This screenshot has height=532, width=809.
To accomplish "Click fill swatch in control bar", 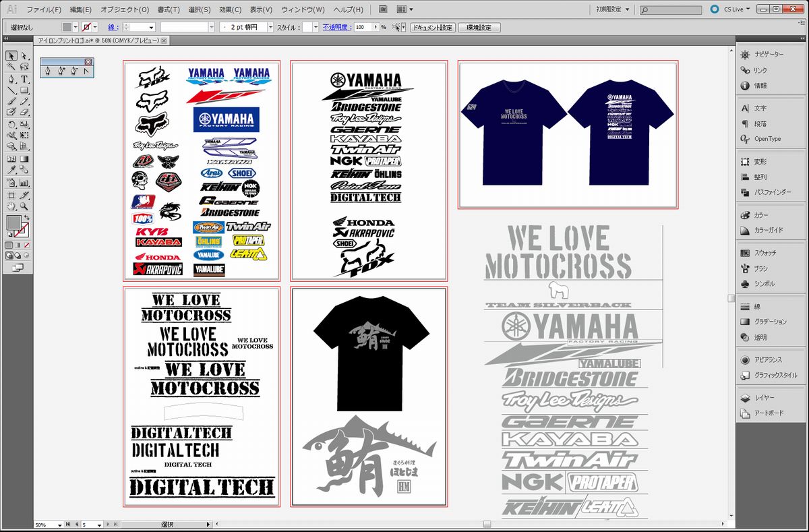I will point(67,27).
